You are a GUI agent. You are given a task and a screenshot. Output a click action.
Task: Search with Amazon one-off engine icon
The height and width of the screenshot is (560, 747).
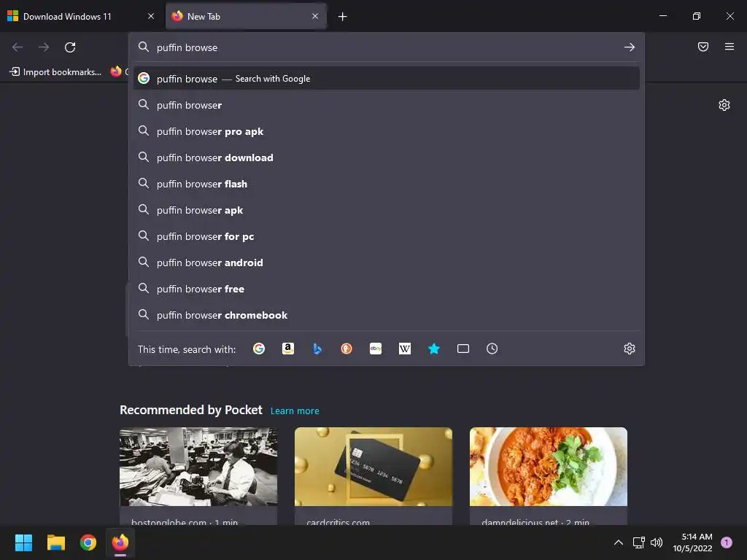point(287,349)
